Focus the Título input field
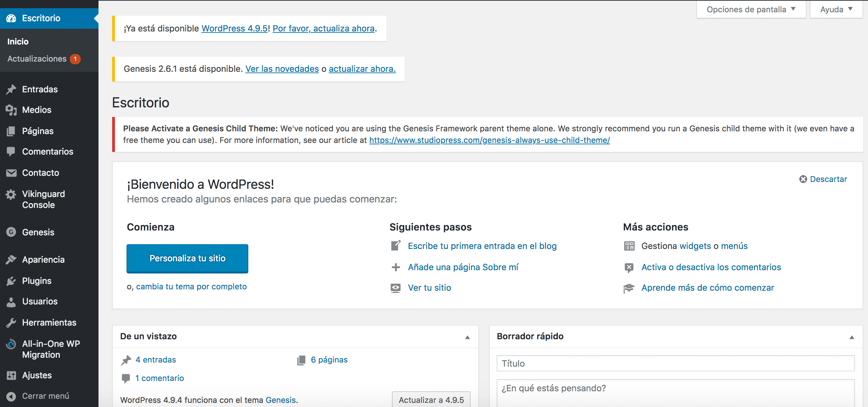868x407 pixels. coord(675,363)
